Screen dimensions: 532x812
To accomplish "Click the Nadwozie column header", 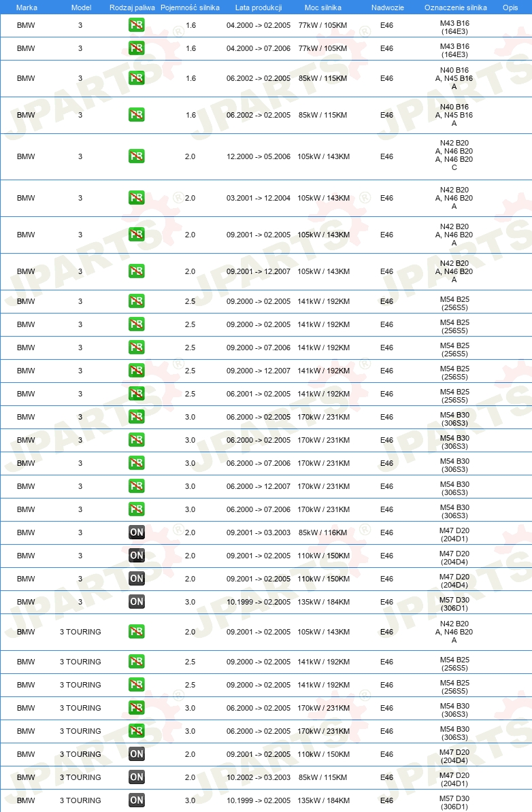I will pyautogui.click(x=388, y=7).
